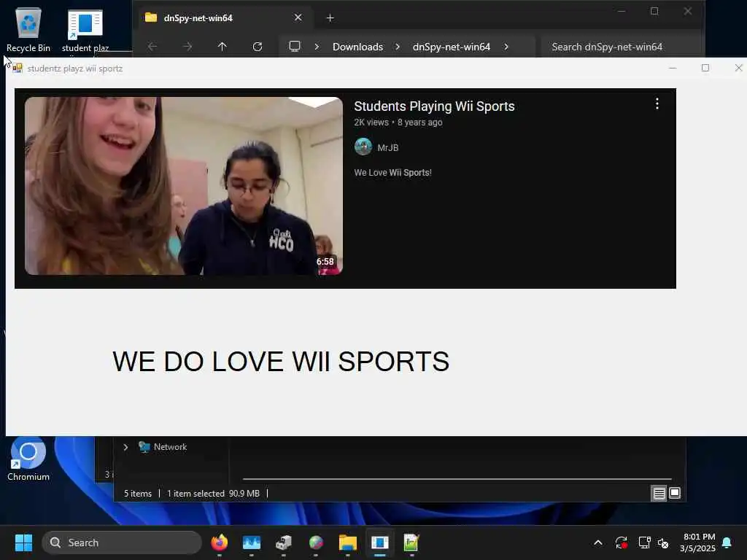
Task: Expand the chevron after dnSpy-net-win64 in address bar
Action: 506,47
